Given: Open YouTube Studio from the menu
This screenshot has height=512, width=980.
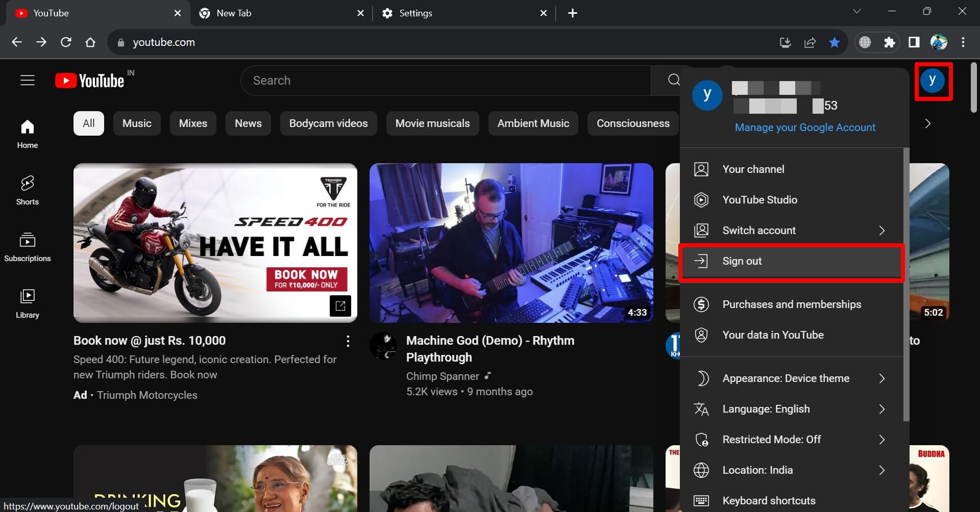Looking at the screenshot, I should (x=759, y=199).
